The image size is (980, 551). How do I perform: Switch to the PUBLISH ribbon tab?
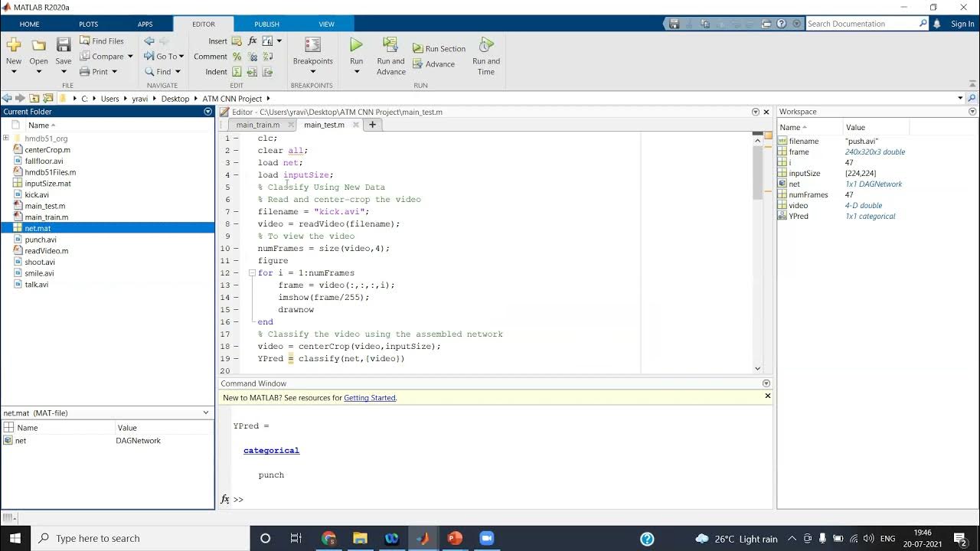pos(266,24)
